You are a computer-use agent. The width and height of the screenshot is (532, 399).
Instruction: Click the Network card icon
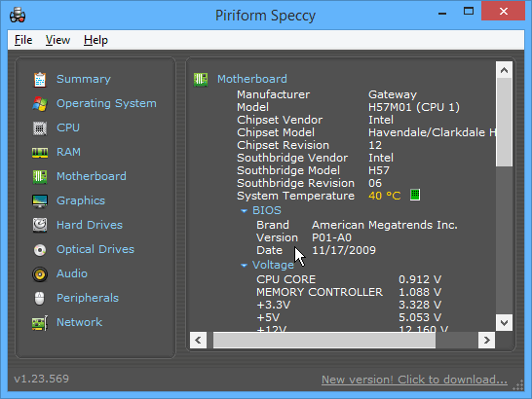pyautogui.click(x=40, y=323)
